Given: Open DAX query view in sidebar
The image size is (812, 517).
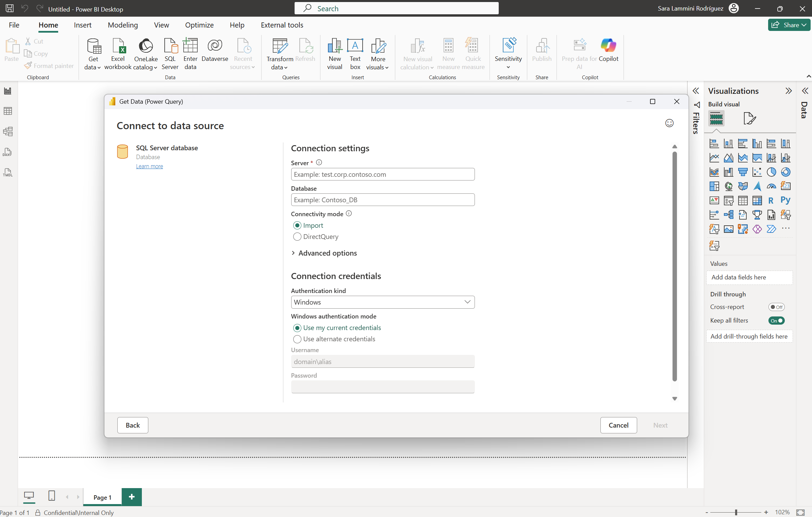Looking at the screenshot, I should point(7,152).
